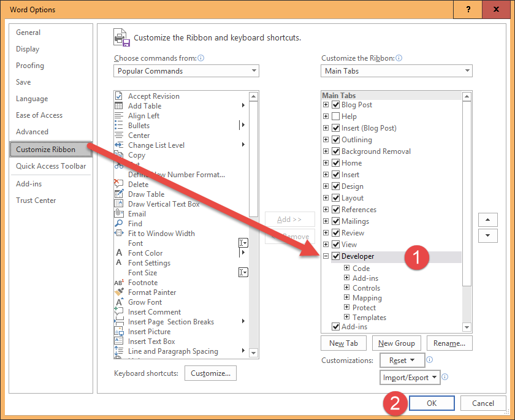Click the Move Down arrow button
The height and width of the screenshot is (420, 515).
(488, 235)
